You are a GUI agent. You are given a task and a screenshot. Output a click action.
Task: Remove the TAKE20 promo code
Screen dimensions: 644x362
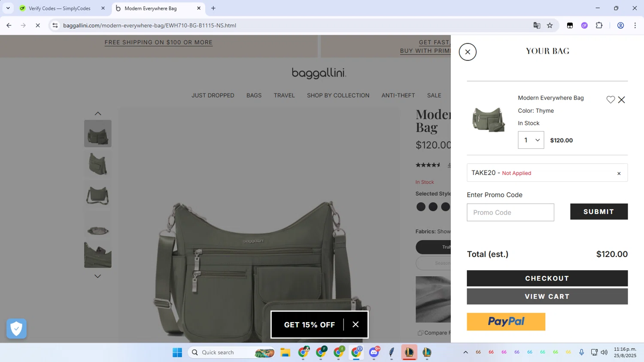(x=619, y=173)
